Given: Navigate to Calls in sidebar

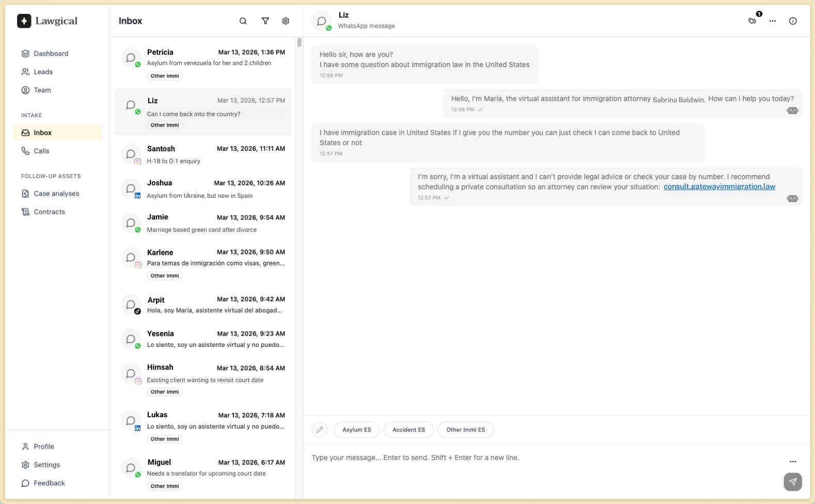Looking at the screenshot, I should [41, 151].
